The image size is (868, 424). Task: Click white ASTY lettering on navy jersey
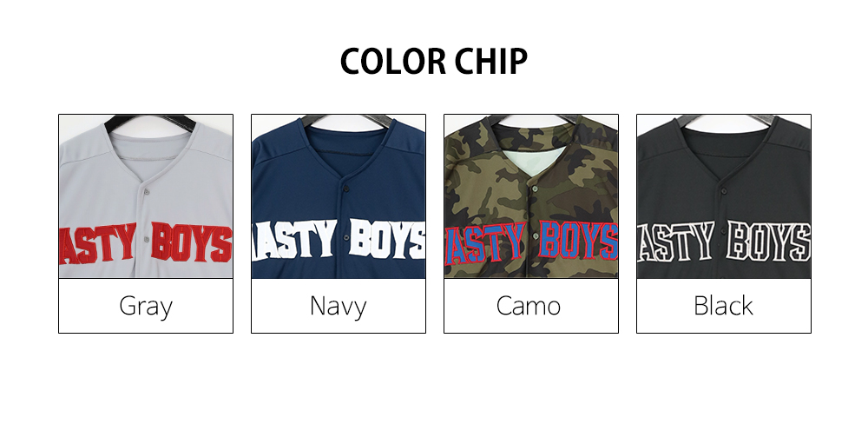point(294,240)
